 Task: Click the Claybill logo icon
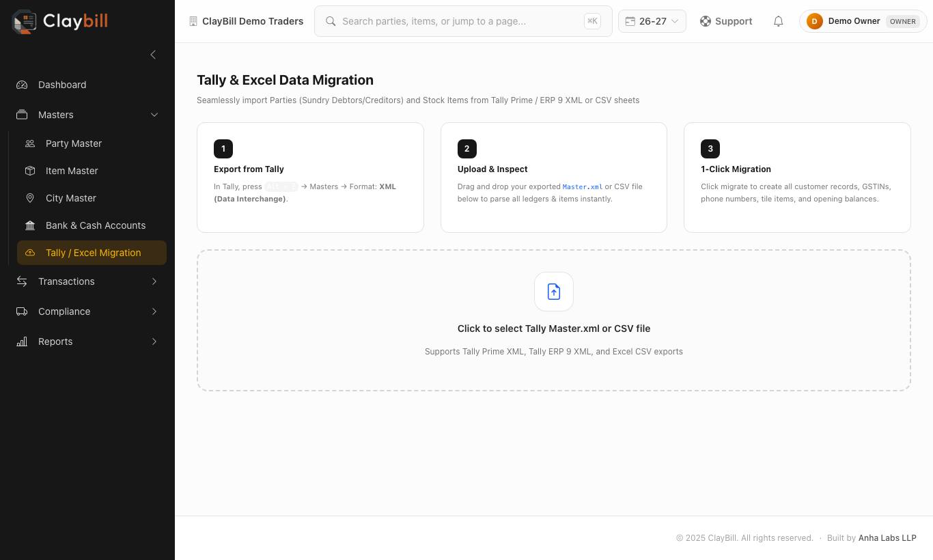24,21
